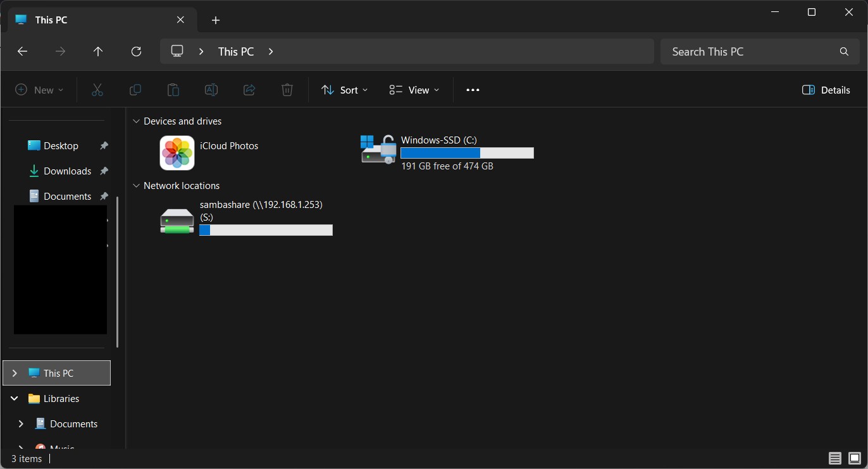Click the forward navigation arrow
Viewport: 868px width, 469px height.
pos(61,51)
